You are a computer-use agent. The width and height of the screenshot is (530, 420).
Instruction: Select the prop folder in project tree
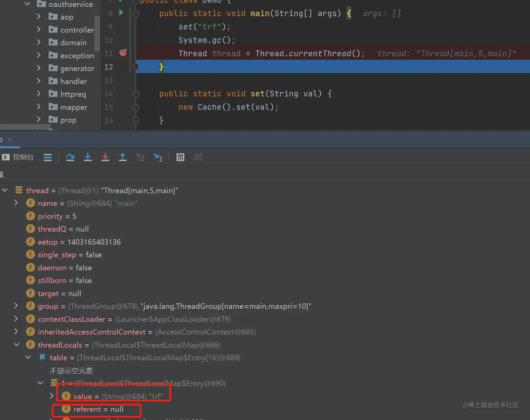click(x=68, y=120)
